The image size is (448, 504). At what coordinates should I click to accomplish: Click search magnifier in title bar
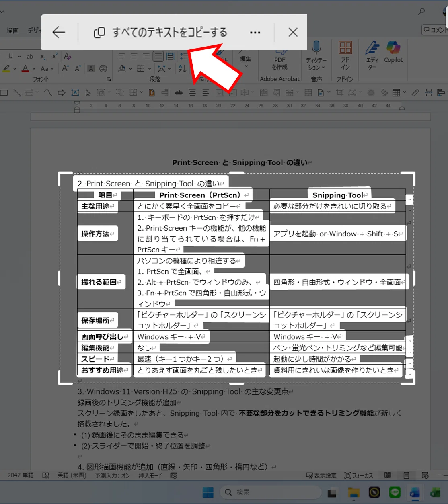pos(421,12)
